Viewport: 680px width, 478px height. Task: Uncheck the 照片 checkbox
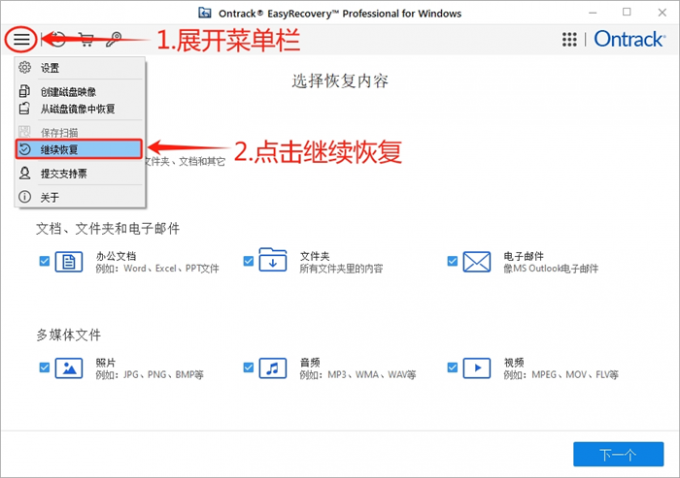click(x=44, y=368)
